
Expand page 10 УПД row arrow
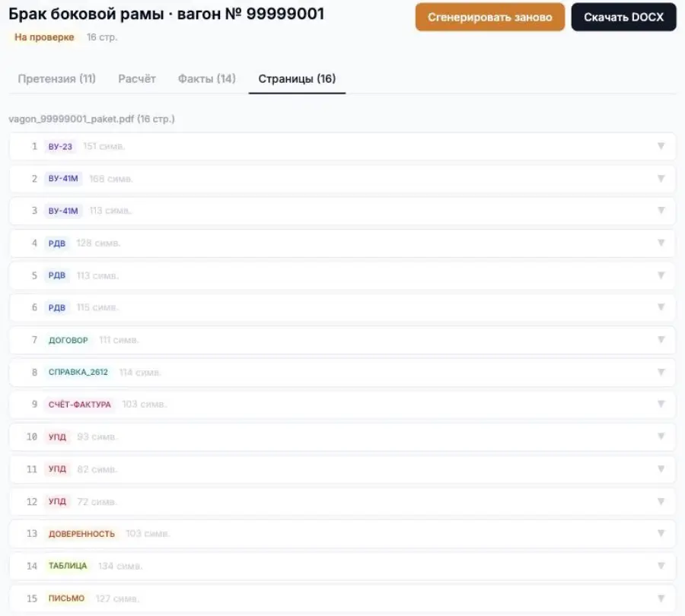pos(661,437)
